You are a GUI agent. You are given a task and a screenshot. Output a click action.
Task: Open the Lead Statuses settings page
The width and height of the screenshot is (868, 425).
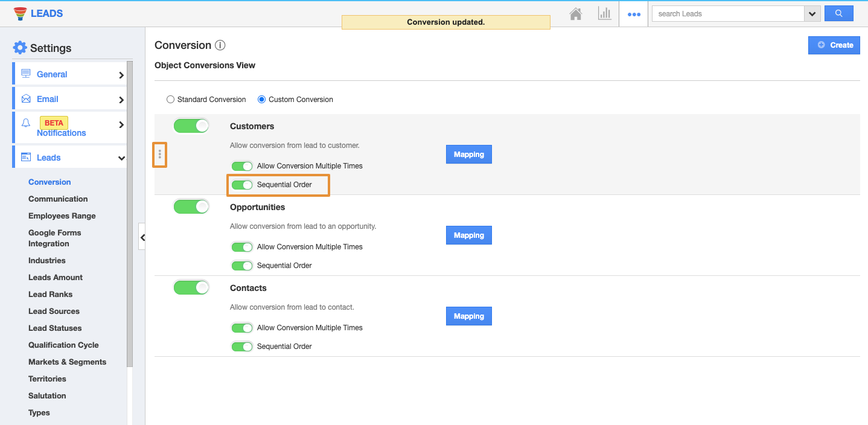point(55,328)
